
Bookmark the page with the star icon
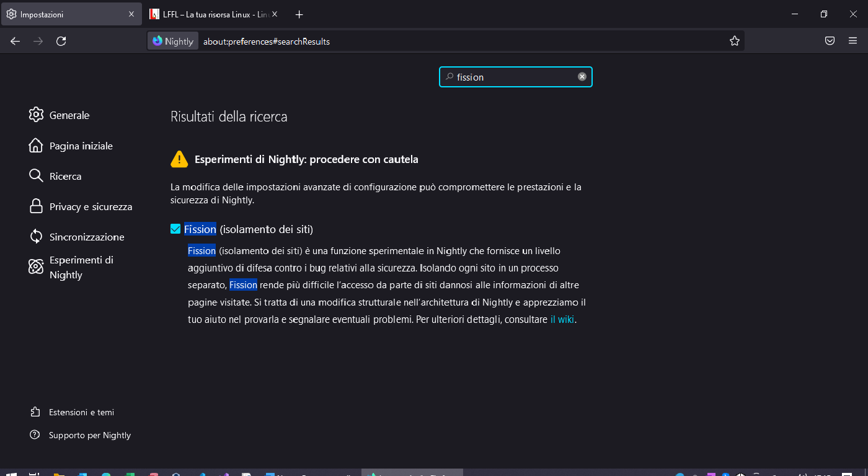(734, 40)
